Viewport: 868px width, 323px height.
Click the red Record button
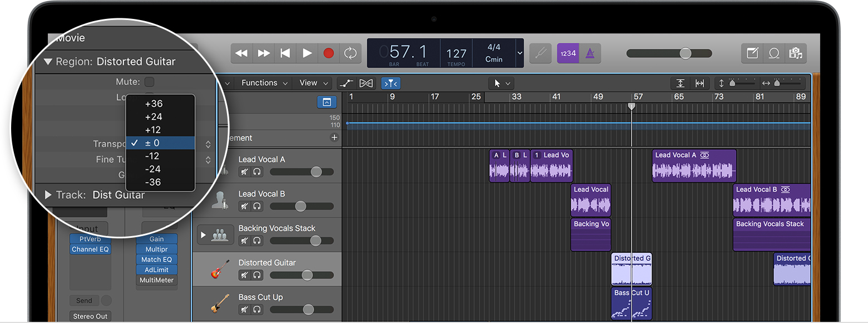pyautogui.click(x=328, y=53)
